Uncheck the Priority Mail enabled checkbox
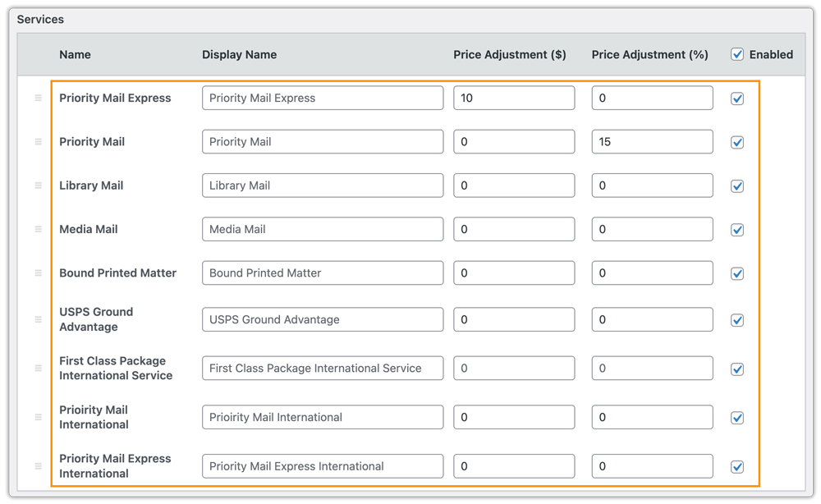This screenshot has height=504, width=821. point(737,142)
